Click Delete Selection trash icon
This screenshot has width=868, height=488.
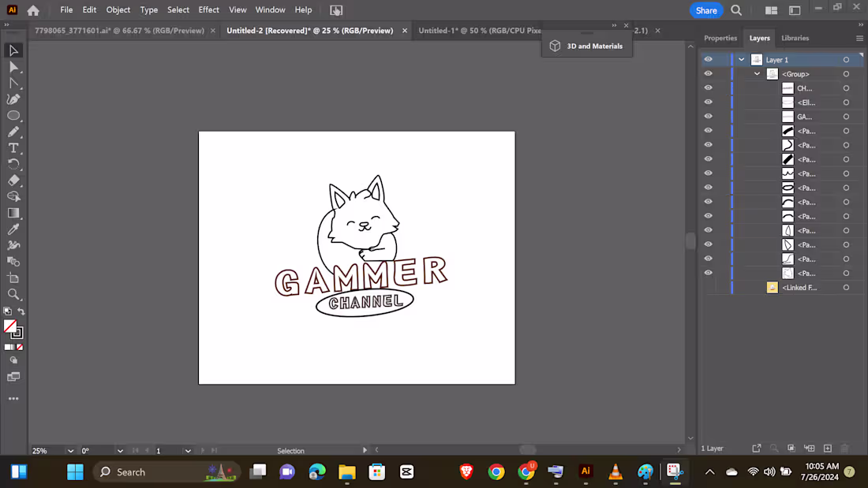845,448
